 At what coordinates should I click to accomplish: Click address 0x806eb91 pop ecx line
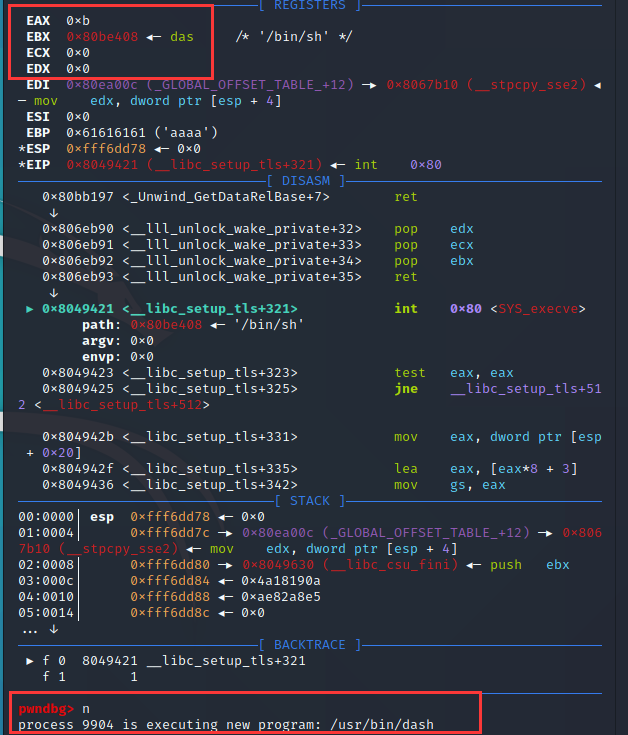click(x=258, y=245)
